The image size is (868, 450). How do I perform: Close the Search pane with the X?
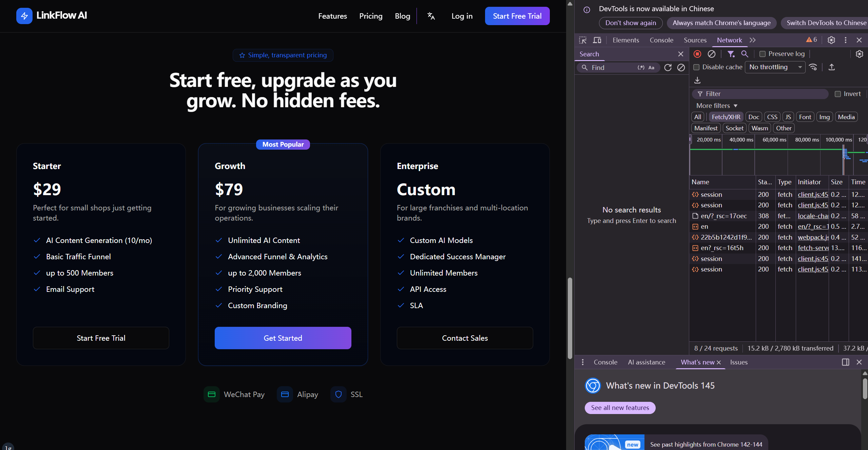681,54
